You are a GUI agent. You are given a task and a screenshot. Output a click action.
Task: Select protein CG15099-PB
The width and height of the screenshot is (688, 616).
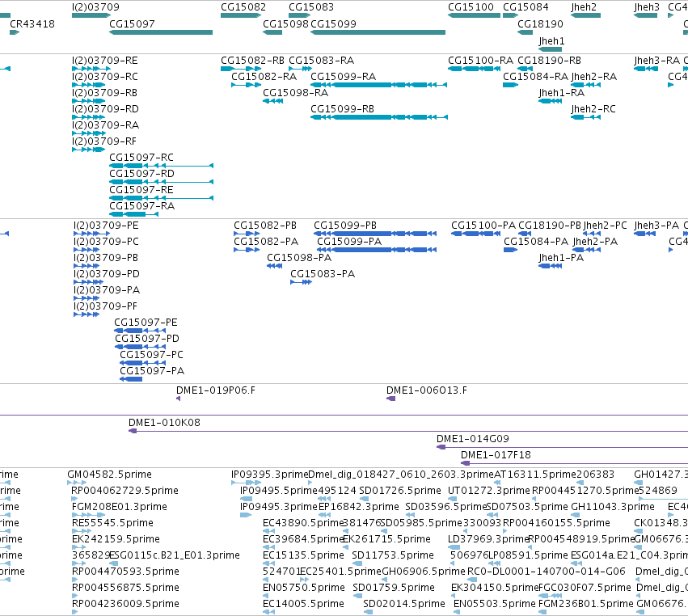(375, 234)
